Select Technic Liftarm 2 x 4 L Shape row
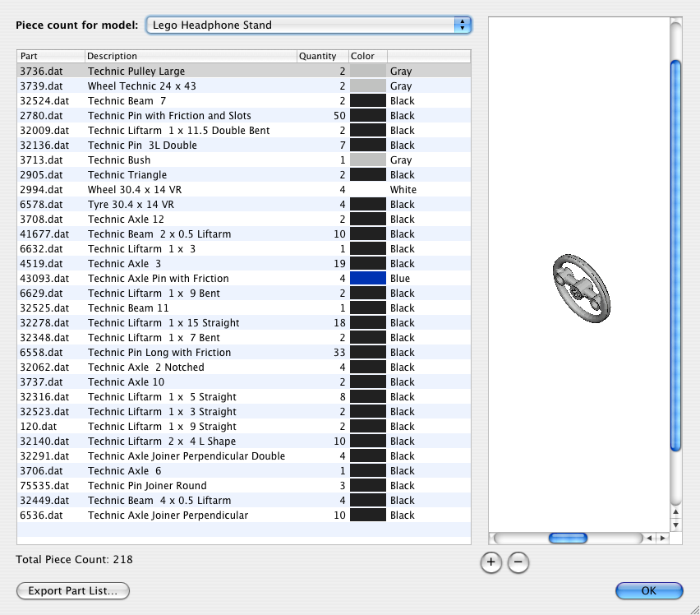Screen dimensions: 700x615 point(244,441)
